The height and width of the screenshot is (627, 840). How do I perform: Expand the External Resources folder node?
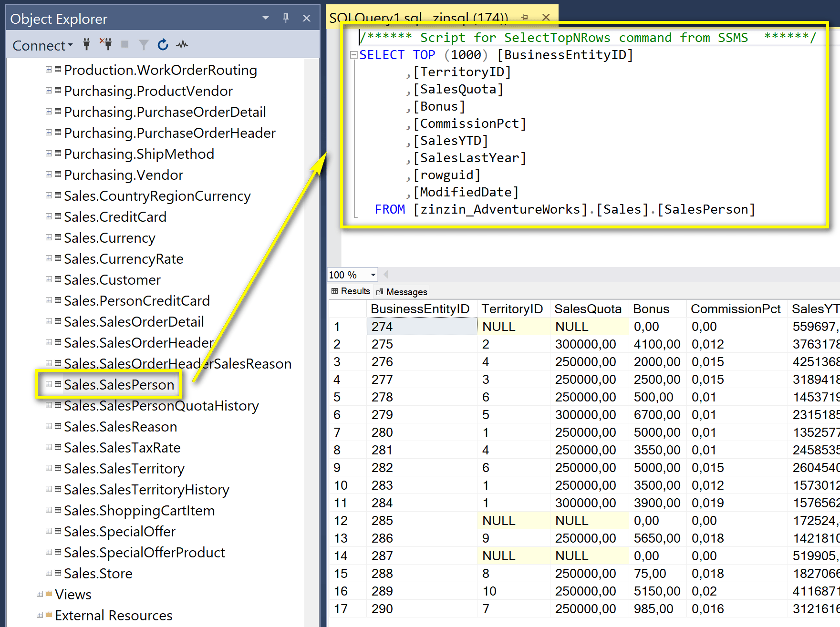point(40,615)
